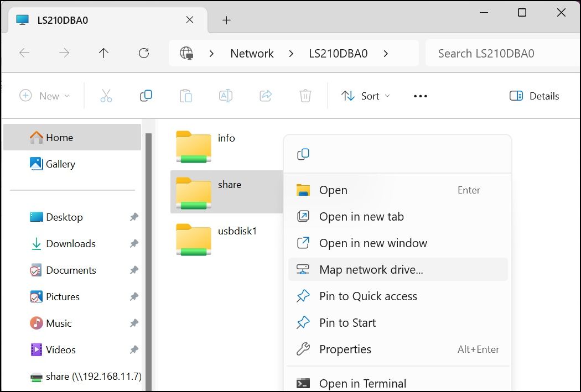This screenshot has width=581, height=392.
Task: Unpin Music using its pin icon
Action: (134, 323)
